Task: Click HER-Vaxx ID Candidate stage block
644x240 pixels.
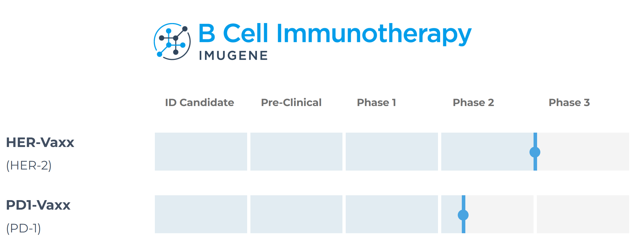Action: pyautogui.click(x=201, y=152)
